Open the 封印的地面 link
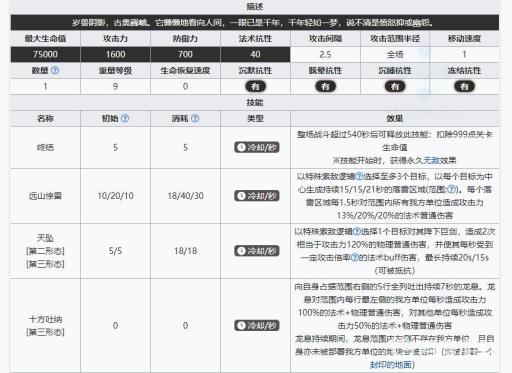This screenshot has width=512, height=373. tap(390, 364)
